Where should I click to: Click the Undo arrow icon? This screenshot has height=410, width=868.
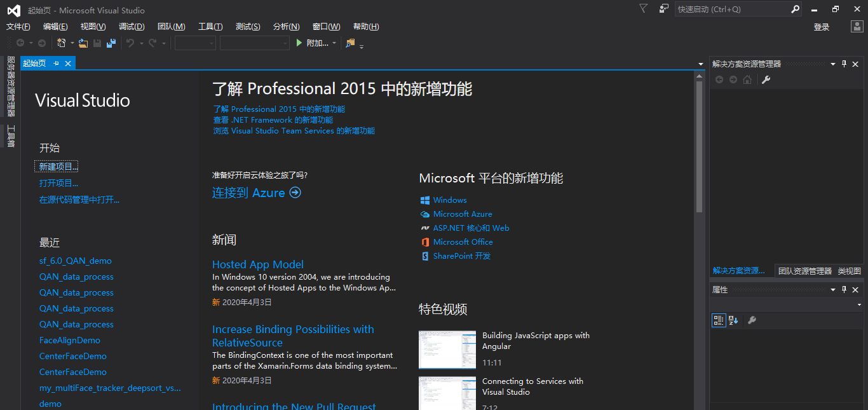[130, 43]
